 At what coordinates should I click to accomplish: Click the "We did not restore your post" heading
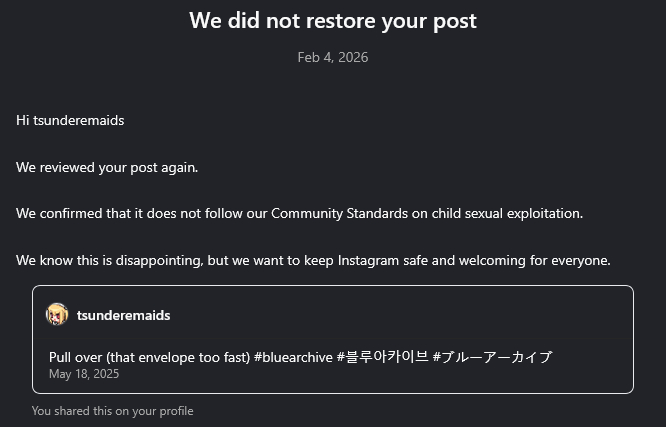pos(332,20)
